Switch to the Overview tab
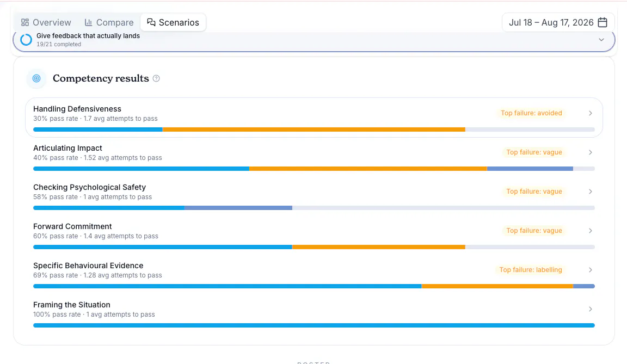Image resolution: width=627 pixels, height=364 pixels. coord(46,22)
